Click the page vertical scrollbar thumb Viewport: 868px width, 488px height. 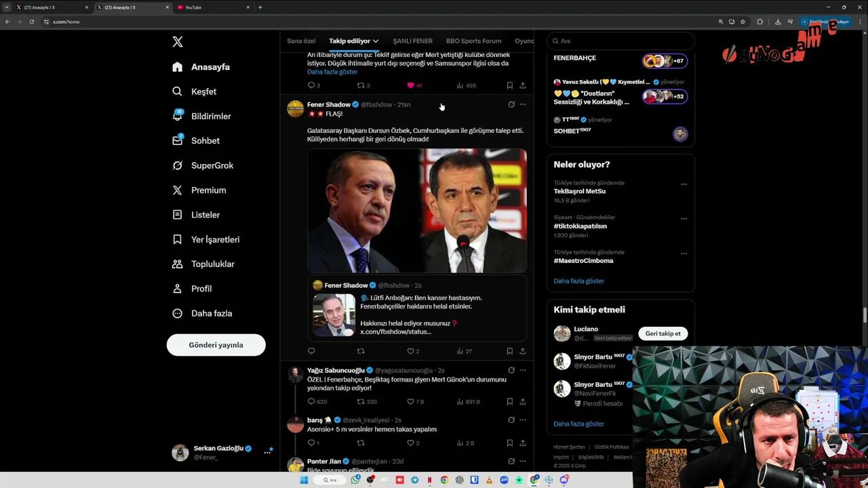tap(865, 316)
